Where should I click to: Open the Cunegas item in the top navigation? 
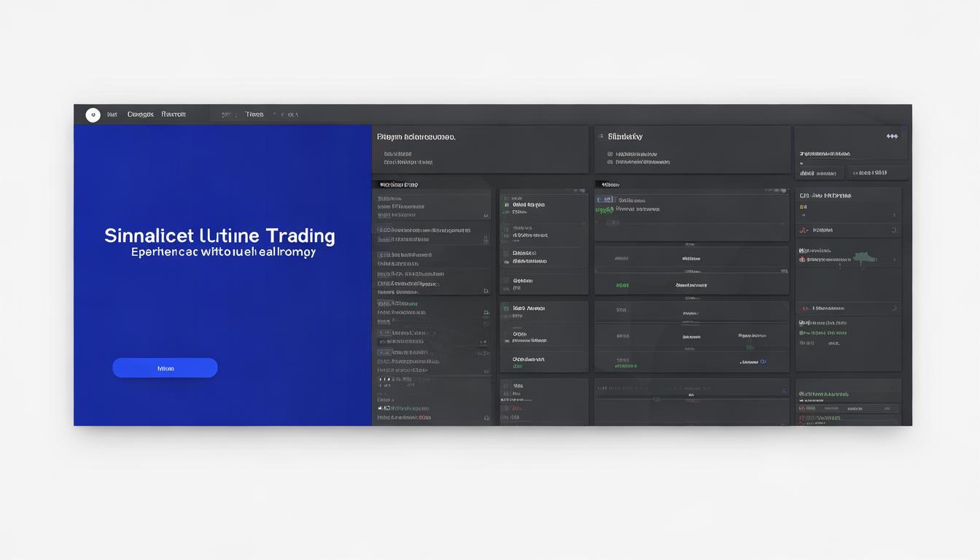point(140,114)
